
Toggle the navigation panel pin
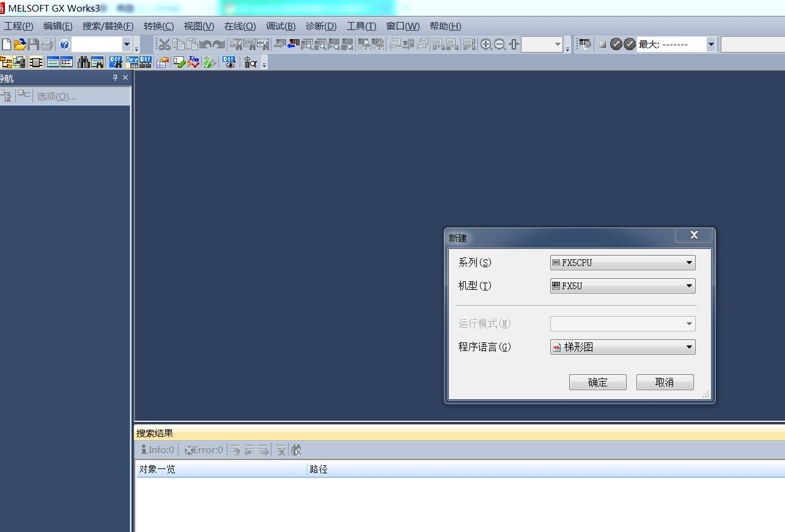click(115, 78)
